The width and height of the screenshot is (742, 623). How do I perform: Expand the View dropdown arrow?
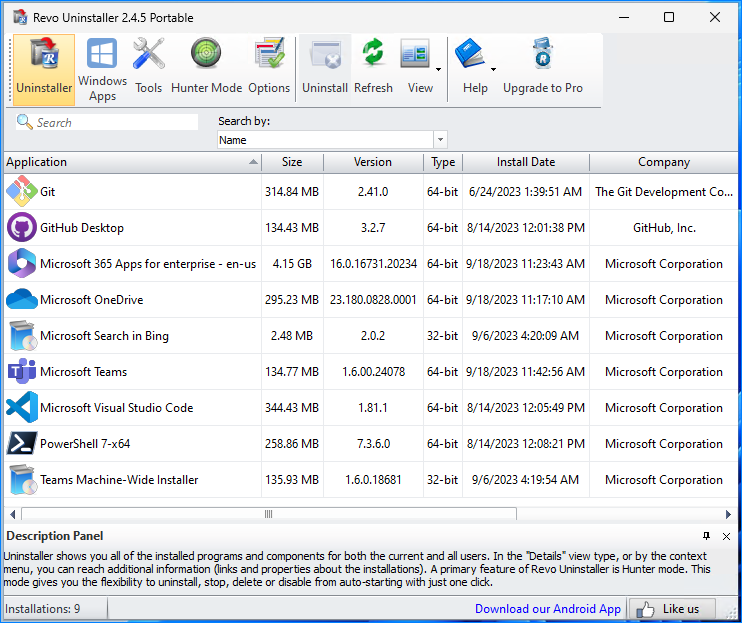(439, 70)
